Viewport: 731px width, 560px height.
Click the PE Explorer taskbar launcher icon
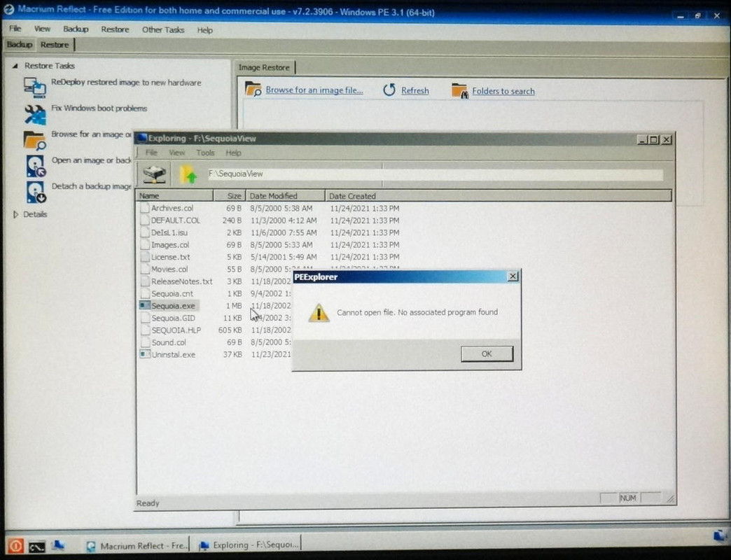58,545
